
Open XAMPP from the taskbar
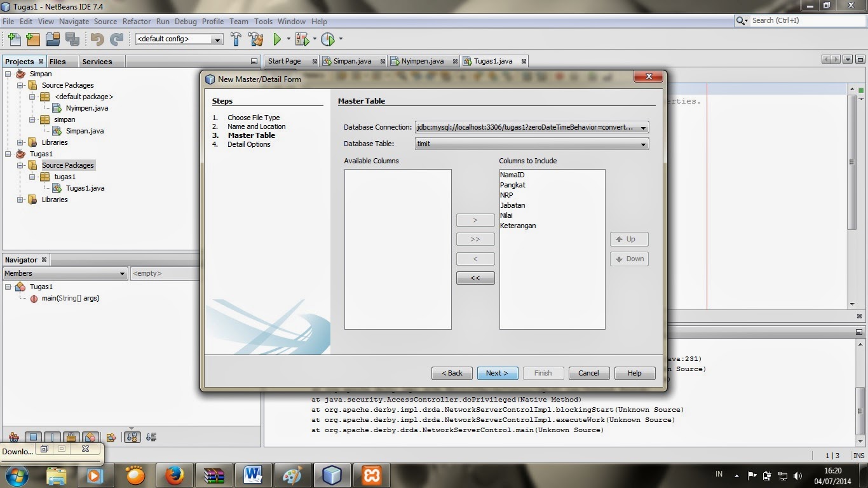point(372,475)
